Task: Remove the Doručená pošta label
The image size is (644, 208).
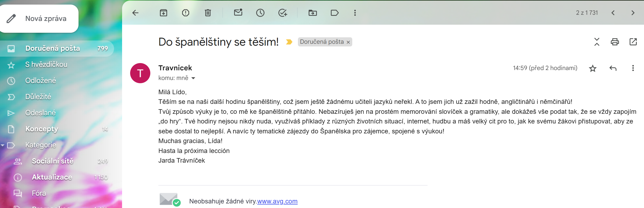Action: 348,42
